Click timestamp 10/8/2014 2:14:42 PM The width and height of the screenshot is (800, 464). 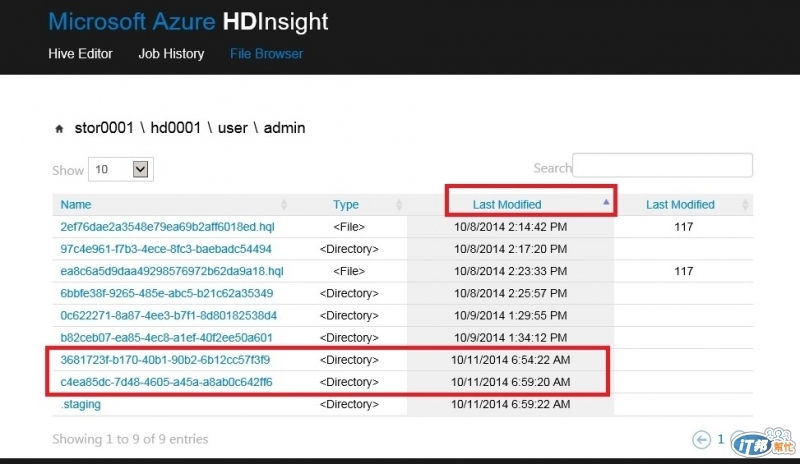click(511, 227)
